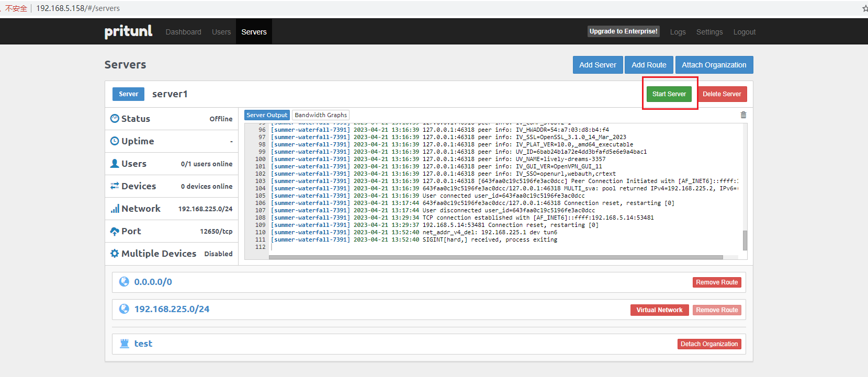Select the Servers navigation tab
Image resolution: width=868 pixels, height=377 pixels.
(x=254, y=32)
